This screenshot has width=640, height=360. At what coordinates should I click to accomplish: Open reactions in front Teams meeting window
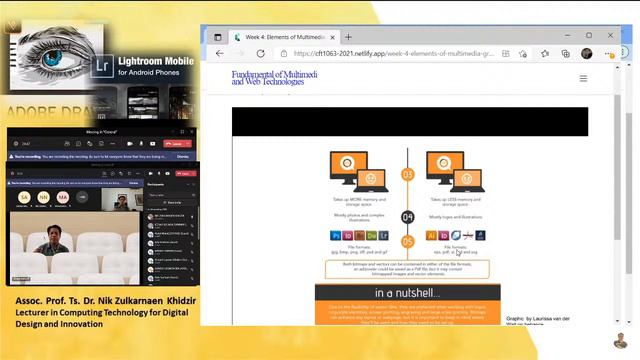(x=121, y=173)
